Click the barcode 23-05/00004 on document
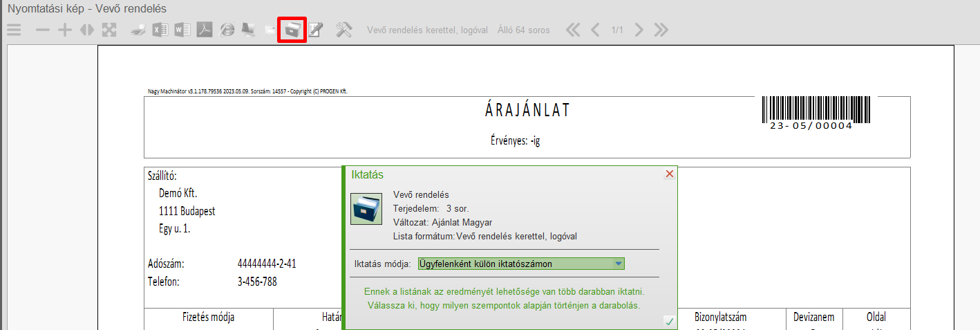This screenshot has height=330, width=980. pyautogui.click(x=815, y=112)
